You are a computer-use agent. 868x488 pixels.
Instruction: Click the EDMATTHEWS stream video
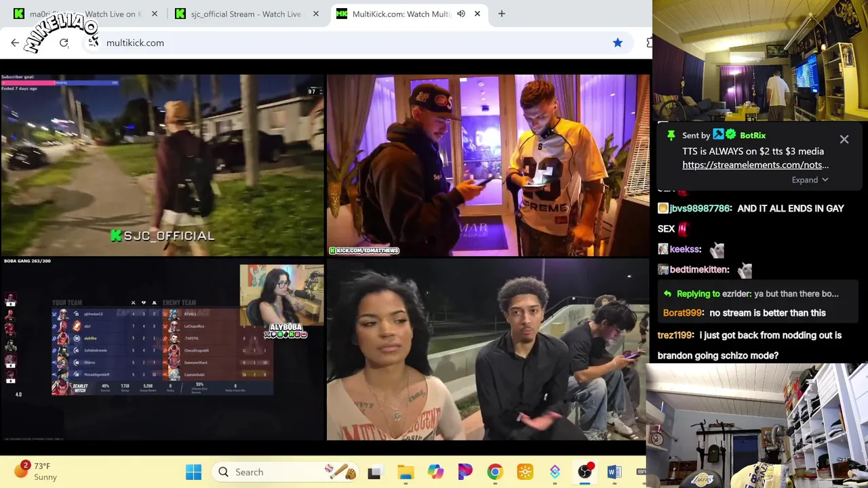(488, 165)
